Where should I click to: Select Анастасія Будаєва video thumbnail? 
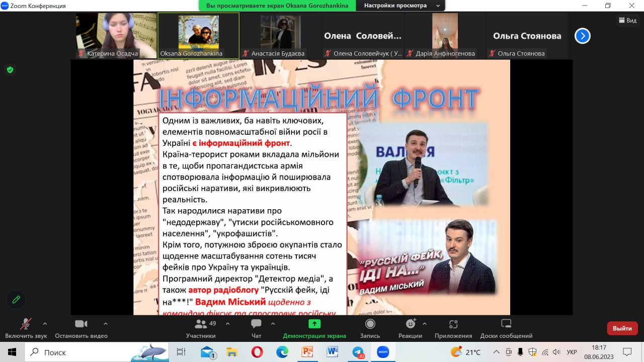pos(281,36)
